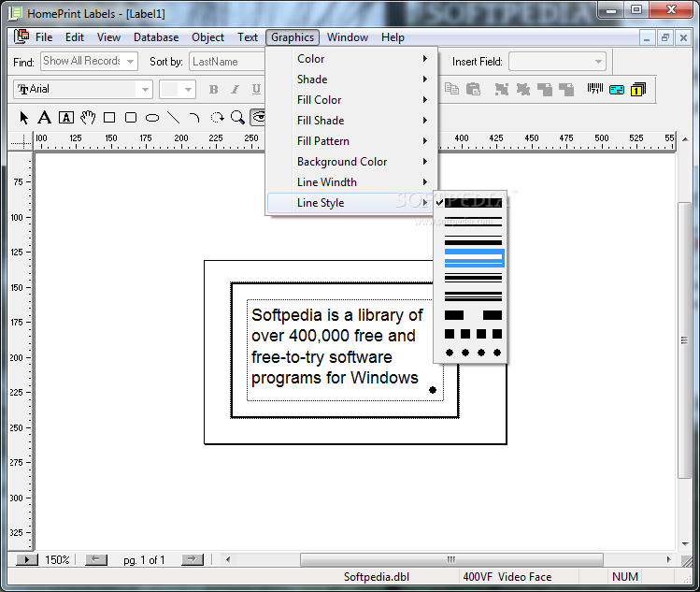The width and height of the screenshot is (700, 592).
Task: Open the Find records dropdown
Action: tap(130, 61)
